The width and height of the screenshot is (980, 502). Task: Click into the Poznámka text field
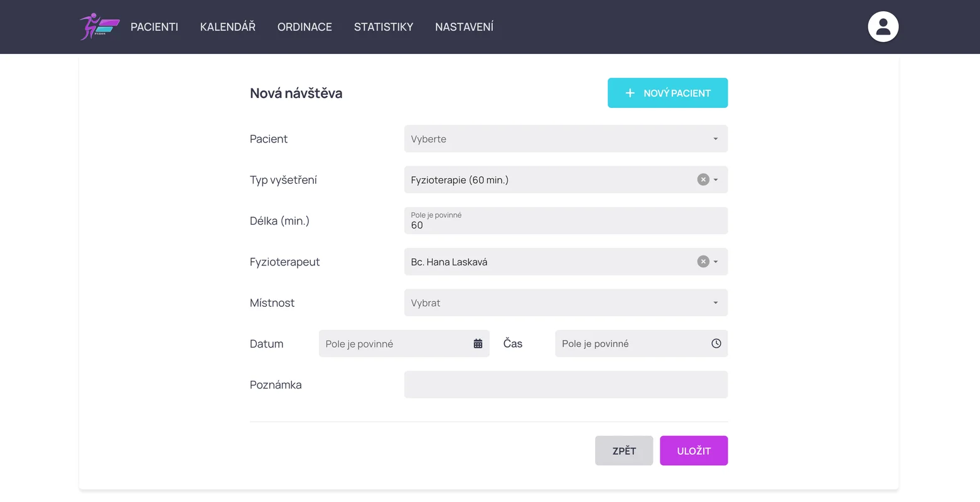click(x=565, y=385)
